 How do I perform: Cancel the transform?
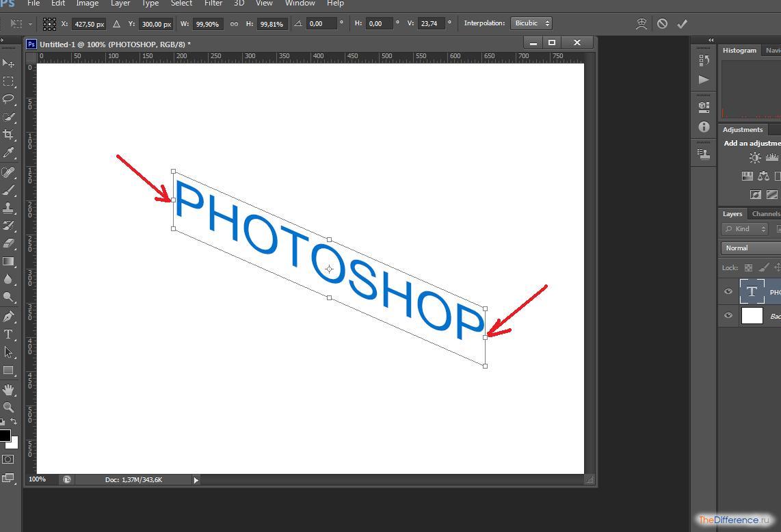click(662, 24)
